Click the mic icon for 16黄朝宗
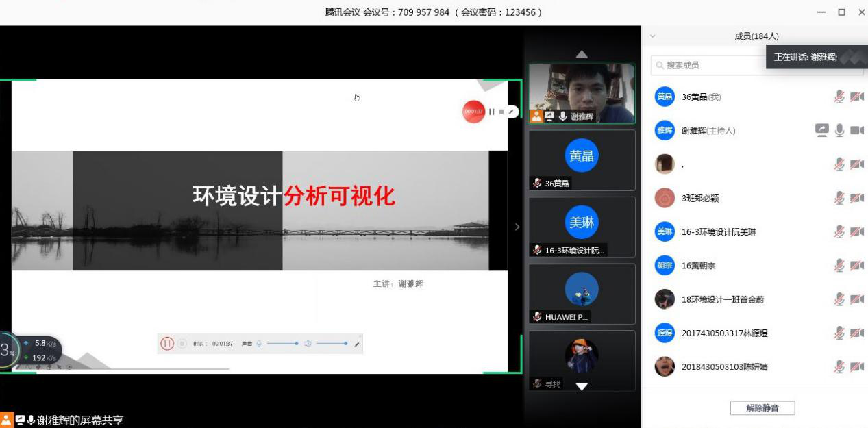The image size is (868, 428). click(839, 265)
